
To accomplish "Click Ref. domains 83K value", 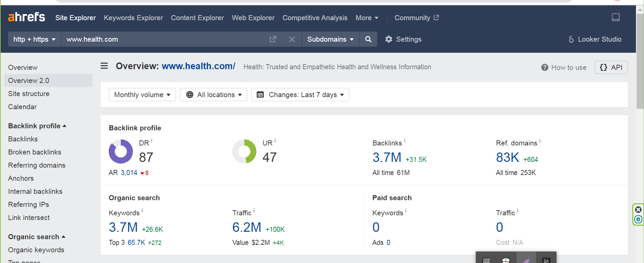I will point(508,157).
